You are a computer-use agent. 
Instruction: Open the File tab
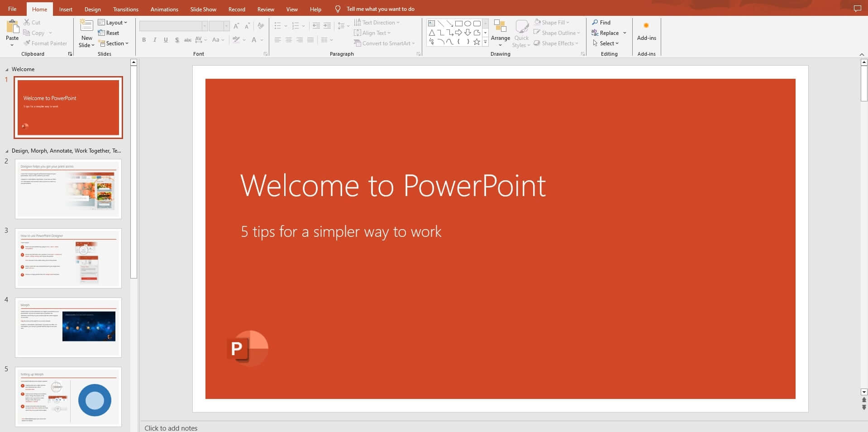tap(12, 9)
